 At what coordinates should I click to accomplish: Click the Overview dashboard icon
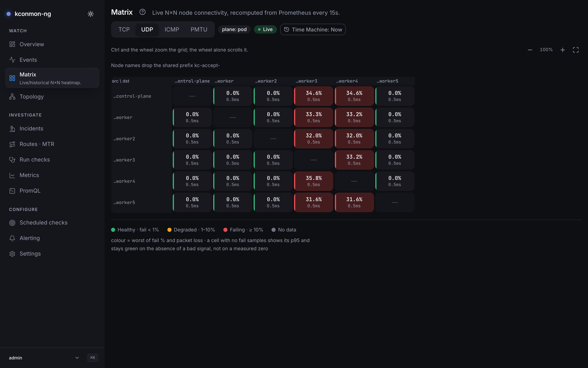pyautogui.click(x=12, y=44)
